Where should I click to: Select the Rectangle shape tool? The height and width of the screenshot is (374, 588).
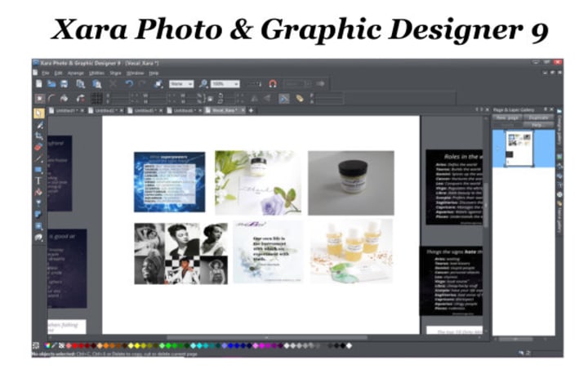pyautogui.click(x=39, y=170)
